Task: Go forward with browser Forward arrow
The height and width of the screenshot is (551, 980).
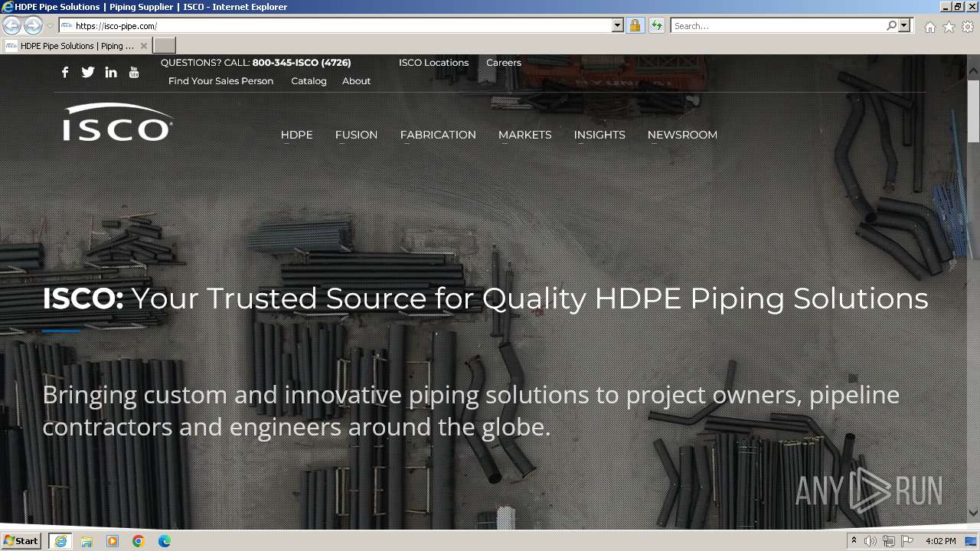Action: coord(33,25)
